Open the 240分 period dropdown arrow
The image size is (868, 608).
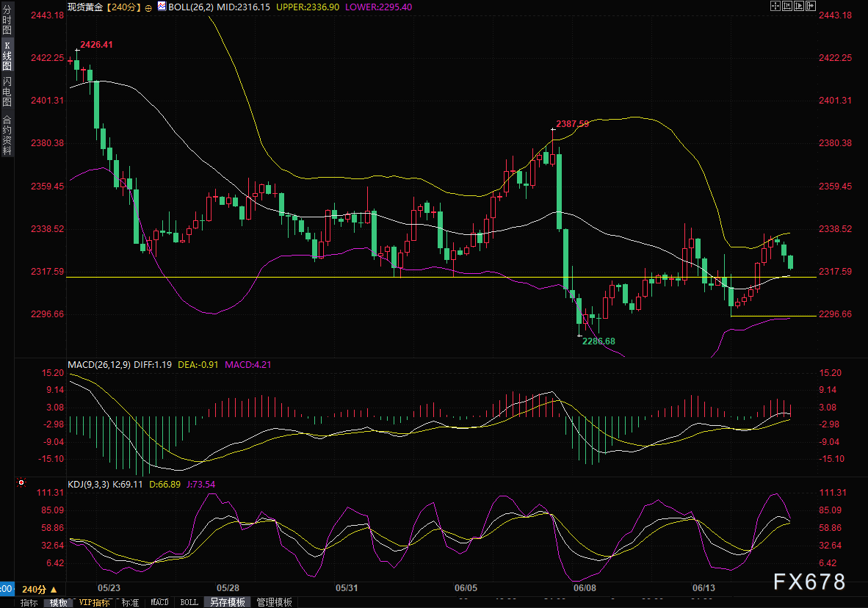pos(53,590)
